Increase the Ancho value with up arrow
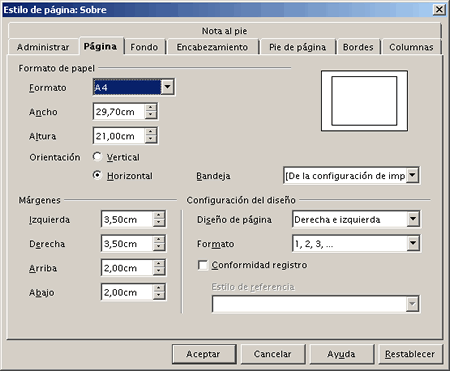Screen dimensions: 450x371 151,108
